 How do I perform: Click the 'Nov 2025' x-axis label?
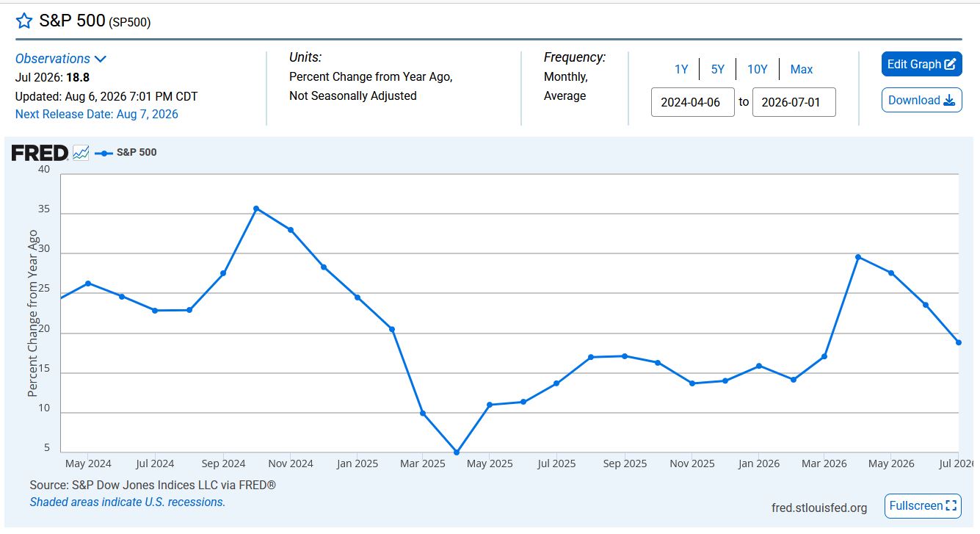coord(692,463)
